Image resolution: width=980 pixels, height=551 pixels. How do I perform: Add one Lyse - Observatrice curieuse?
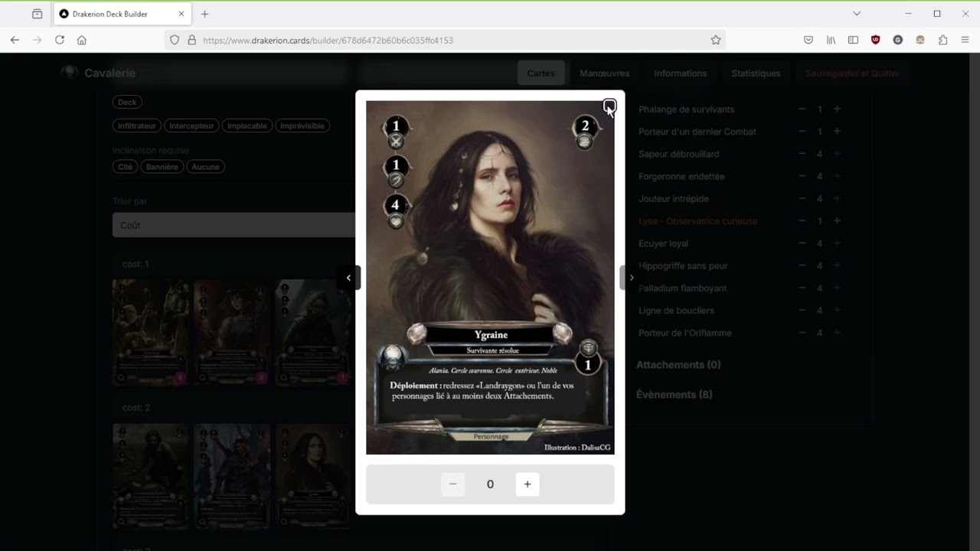click(x=837, y=221)
